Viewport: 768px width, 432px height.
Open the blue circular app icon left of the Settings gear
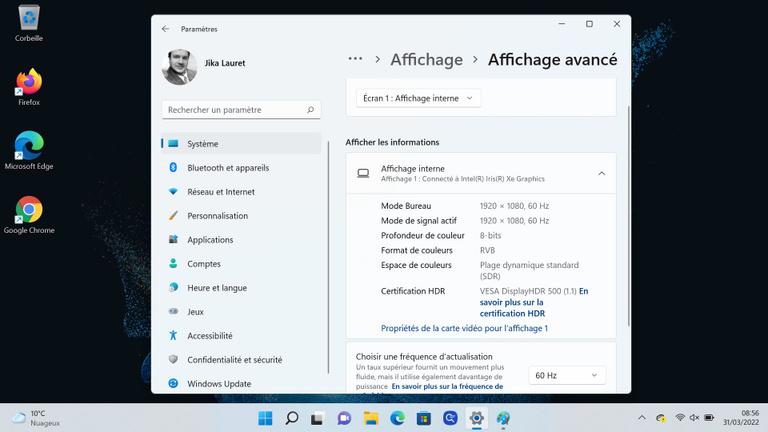pyautogui.click(x=450, y=418)
